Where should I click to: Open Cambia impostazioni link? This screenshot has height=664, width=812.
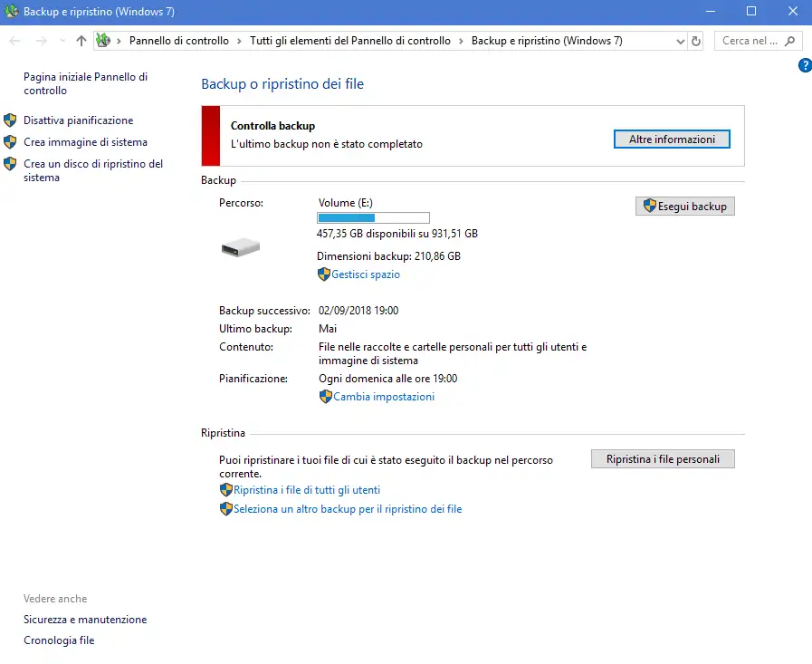[x=384, y=397]
